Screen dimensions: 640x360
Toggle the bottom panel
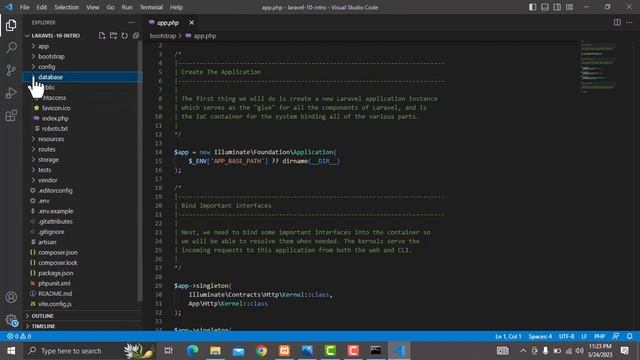[544, 7]
